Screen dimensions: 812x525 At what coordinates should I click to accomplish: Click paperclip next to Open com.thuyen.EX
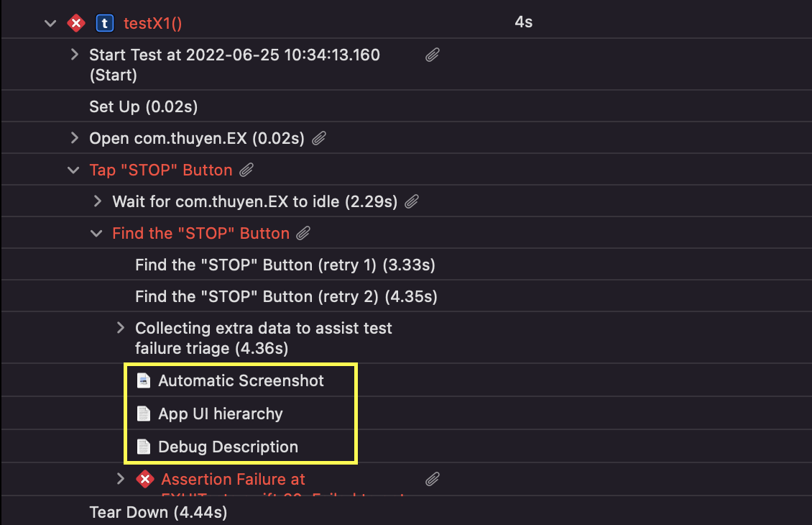point(319,138)
